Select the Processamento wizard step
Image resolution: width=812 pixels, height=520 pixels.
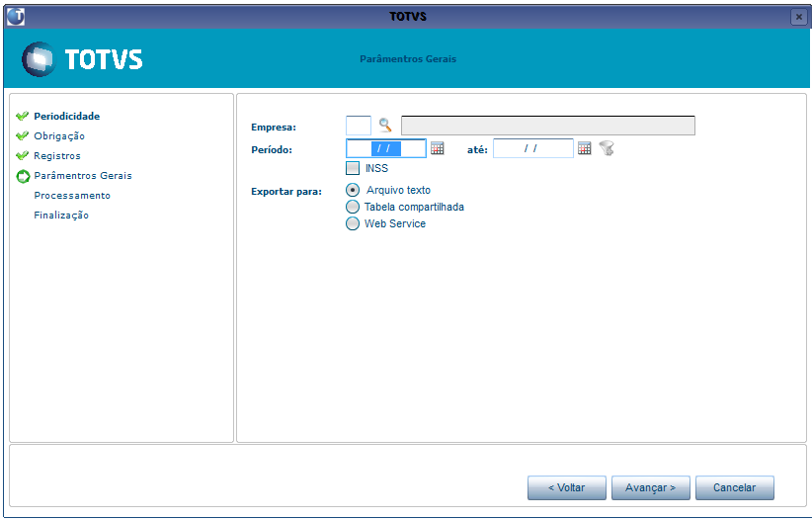[72, 196]
